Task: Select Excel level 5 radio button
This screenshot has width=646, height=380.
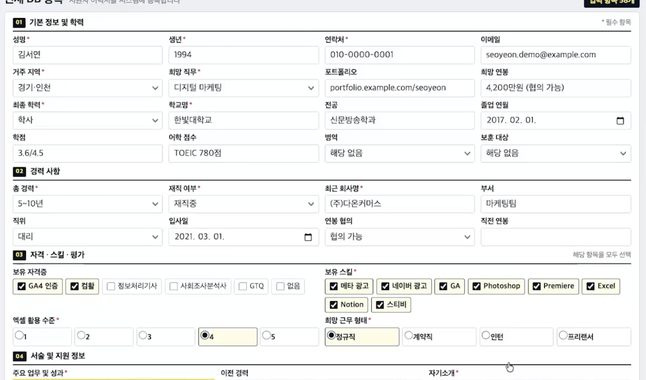Action: [x=266, y=335]
